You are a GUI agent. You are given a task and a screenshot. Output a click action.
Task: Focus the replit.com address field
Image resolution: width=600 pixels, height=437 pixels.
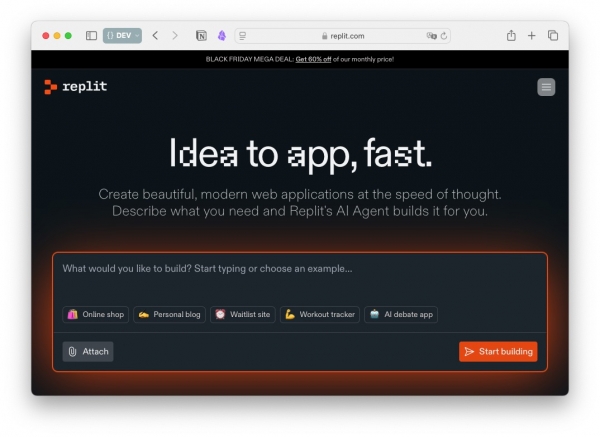coord(342,36)
